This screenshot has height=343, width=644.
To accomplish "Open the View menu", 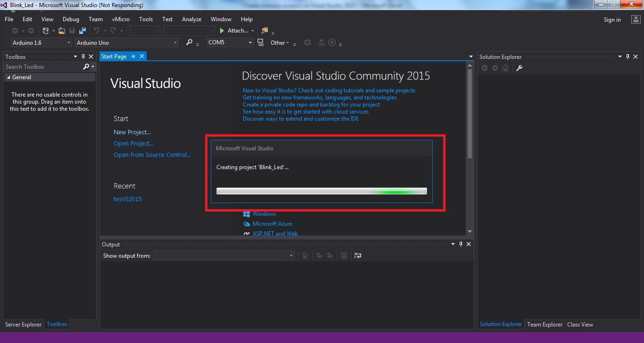I will (x=47, y=19).
